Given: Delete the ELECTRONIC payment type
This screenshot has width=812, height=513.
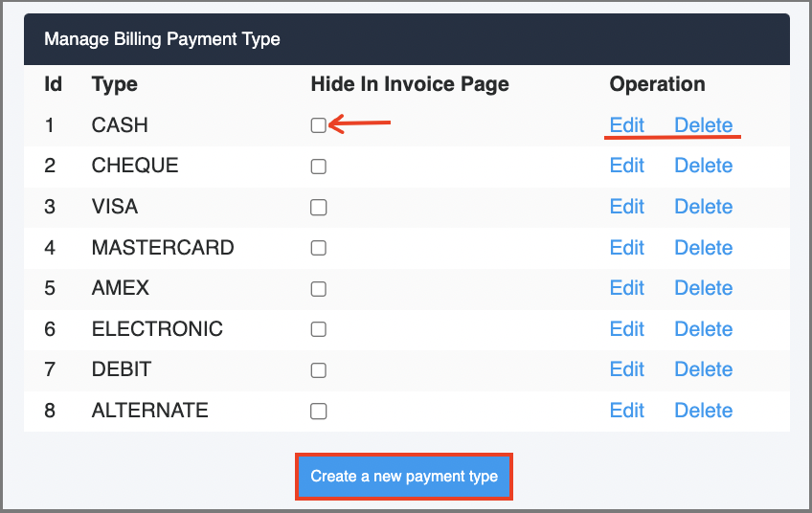Looking at the screenshot, I should coord(703,328).
